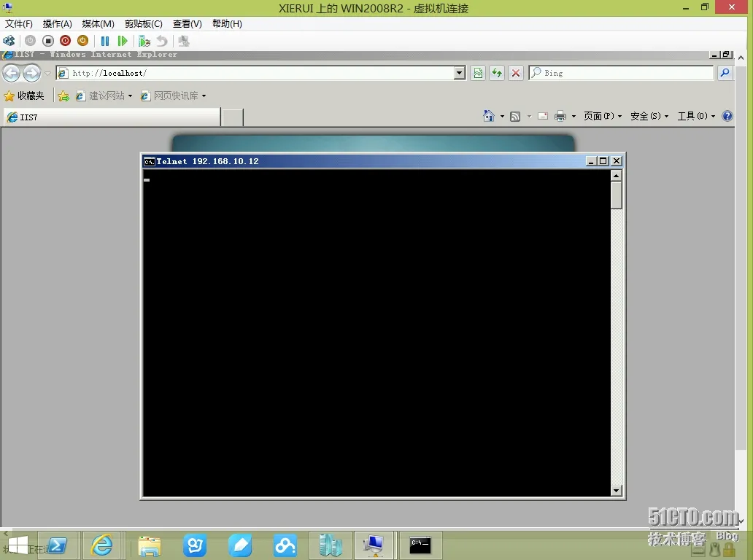
Task: Click the http://localhost/ address bar
Action: 255,73
